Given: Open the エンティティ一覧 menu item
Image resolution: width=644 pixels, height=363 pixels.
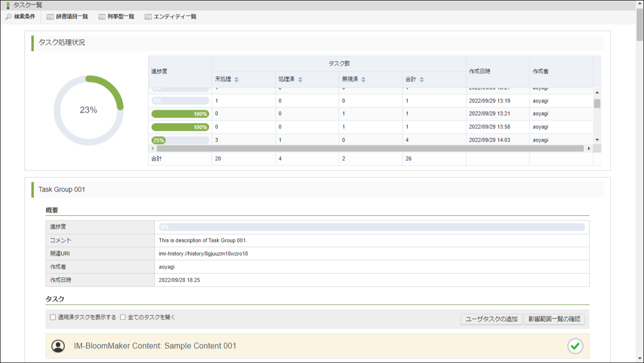Looking at the screenshot, I should [175, 17].
